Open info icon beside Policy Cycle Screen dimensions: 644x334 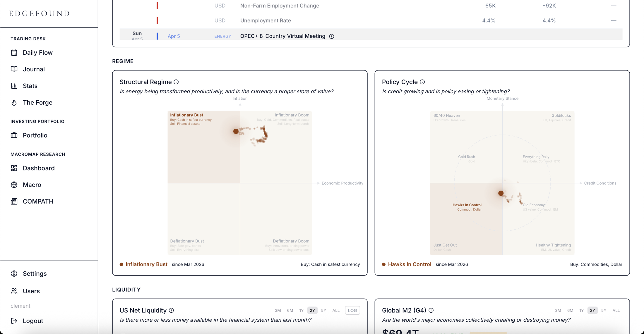click(x=422, y=82)
